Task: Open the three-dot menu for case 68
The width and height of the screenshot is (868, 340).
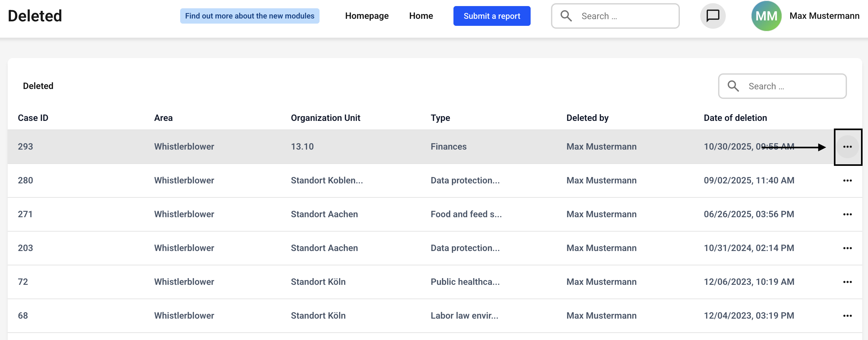Action: (847, 316)
